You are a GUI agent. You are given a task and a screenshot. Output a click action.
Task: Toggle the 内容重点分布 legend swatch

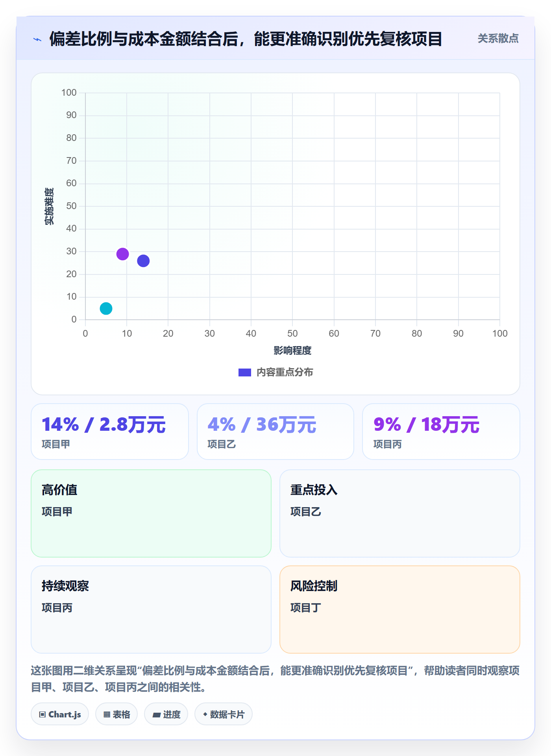pos(245,372)
